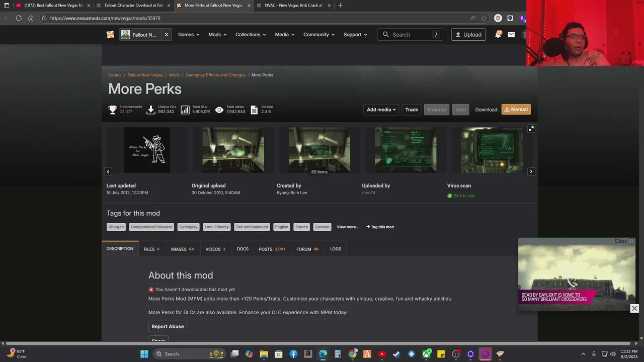644x362 pixels.
Task: Click the Manual download button
Action: click(516, 110)
